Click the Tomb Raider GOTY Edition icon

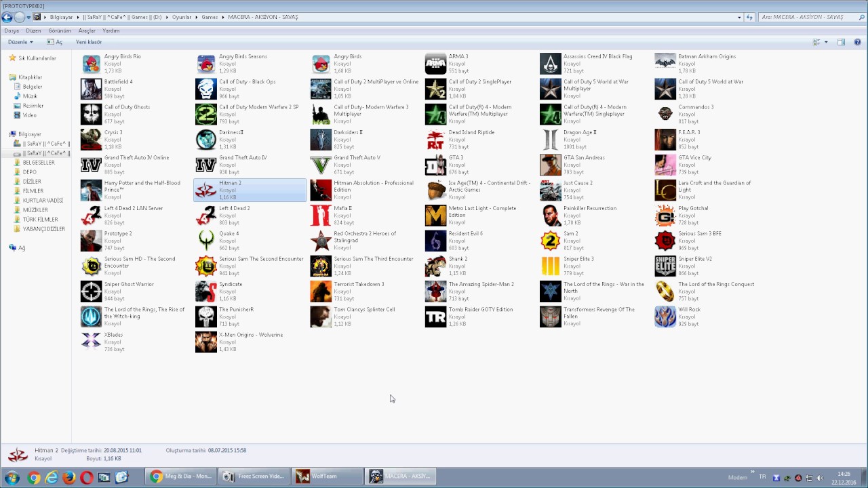pos(435,317)
